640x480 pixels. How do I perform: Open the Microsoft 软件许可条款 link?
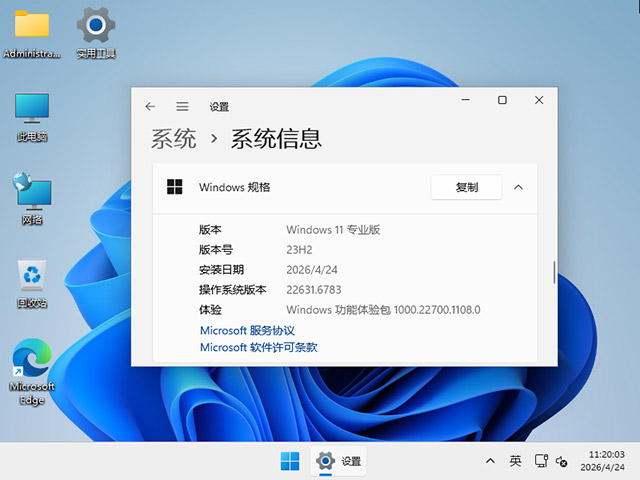click(x=258, y=347)
